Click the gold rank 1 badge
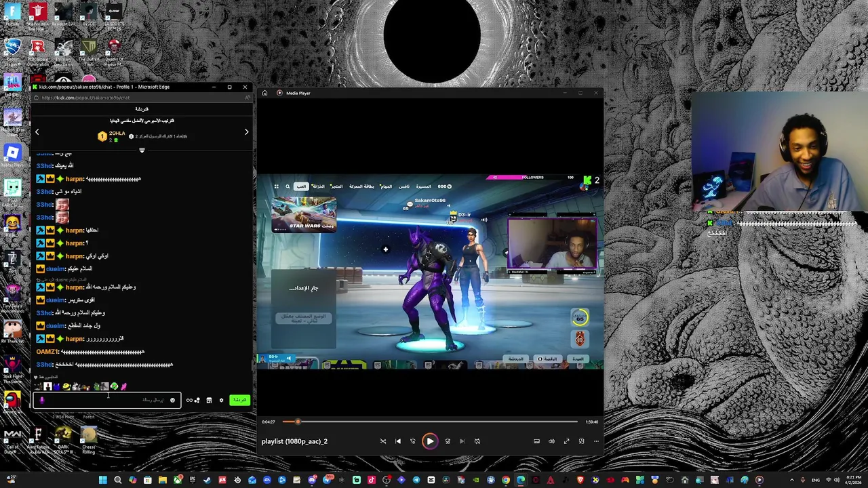 coord(102,136)
